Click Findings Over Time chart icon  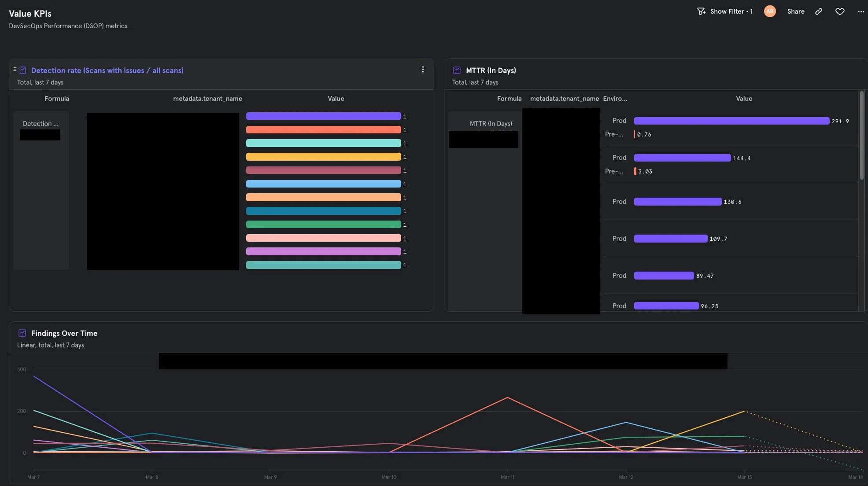pos(22,333)
